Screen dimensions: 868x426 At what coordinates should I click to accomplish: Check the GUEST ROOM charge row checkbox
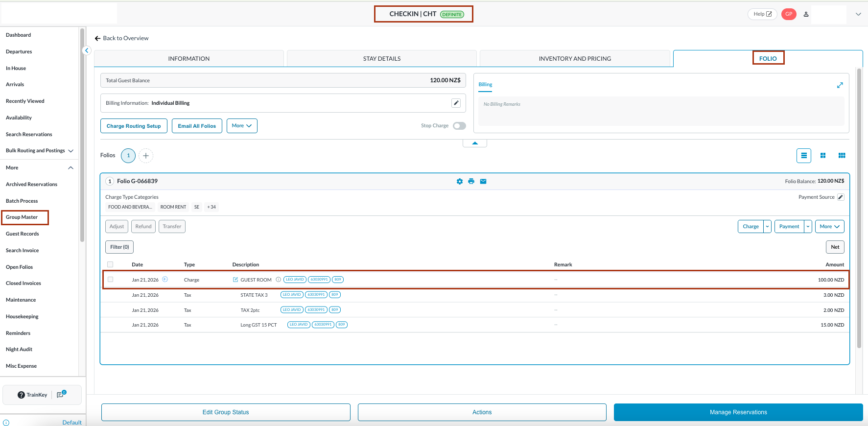point(110,280)
